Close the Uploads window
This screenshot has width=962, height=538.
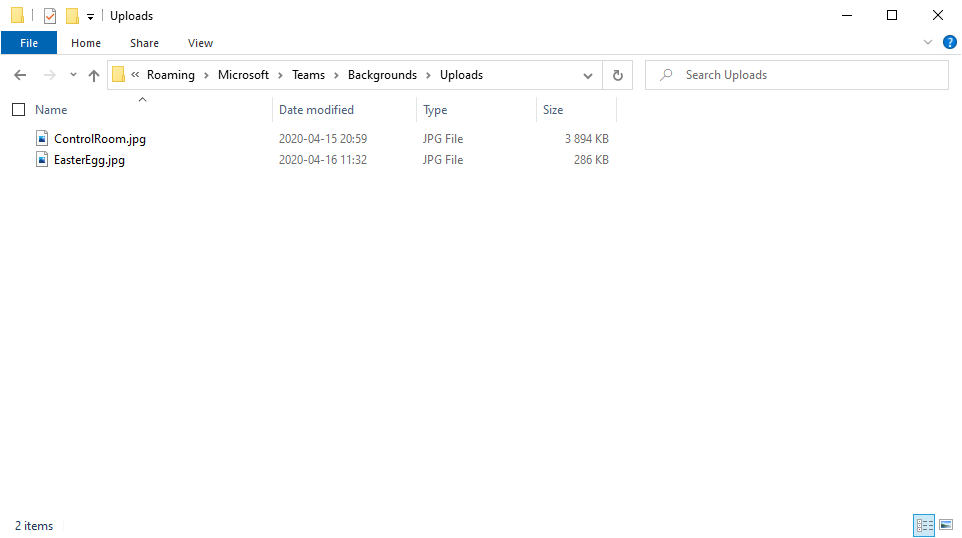(937, 15)
